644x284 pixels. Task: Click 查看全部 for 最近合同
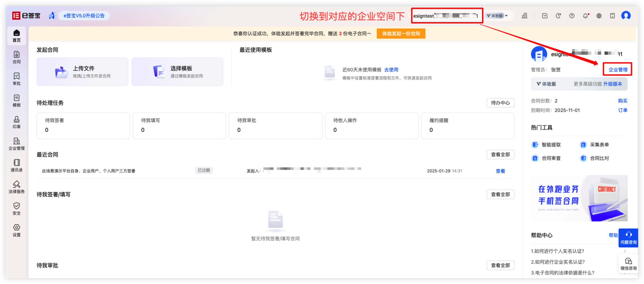(x=501, y=155)
